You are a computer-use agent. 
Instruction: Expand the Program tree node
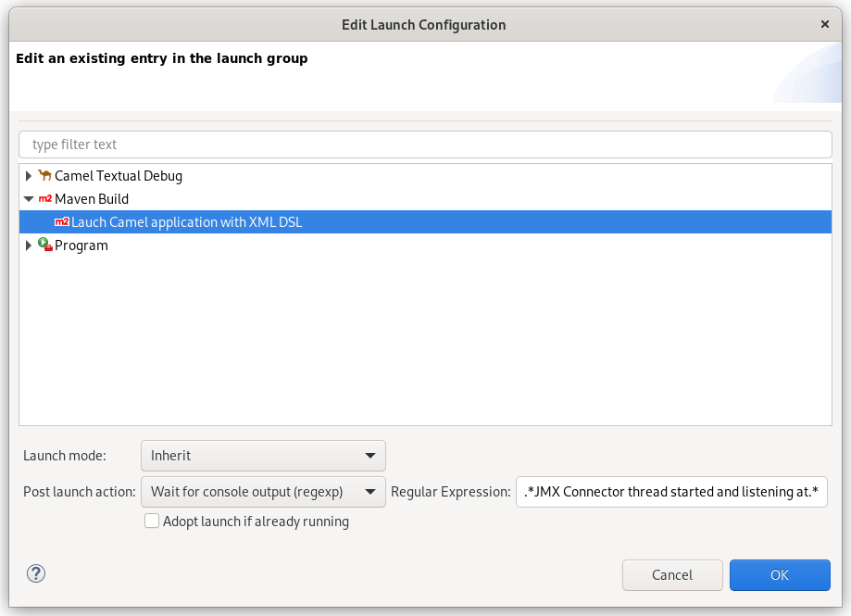pos(29,245)
